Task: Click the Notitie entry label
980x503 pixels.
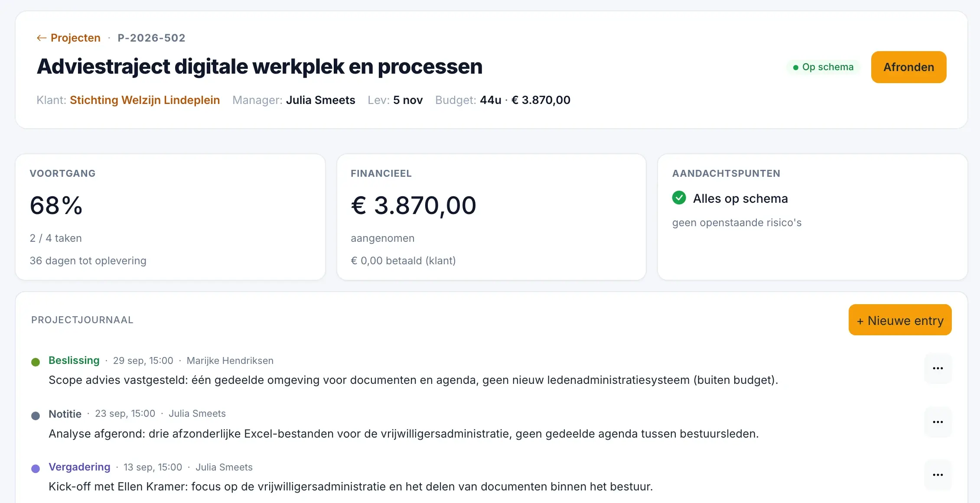Action: 65,414
